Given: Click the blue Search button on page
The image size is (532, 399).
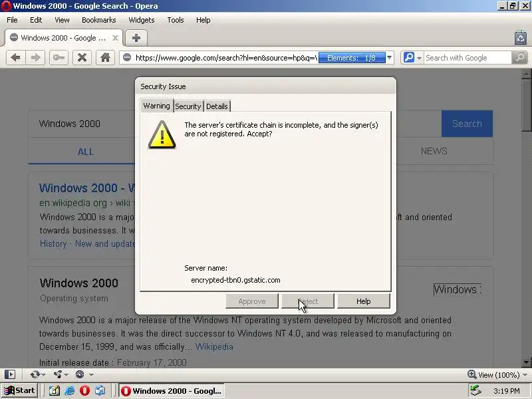Looking at the screenshot, I should point(467,124).
